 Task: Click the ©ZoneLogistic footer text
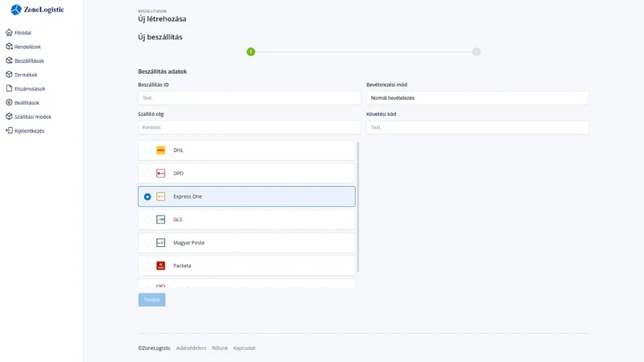click(154, 348)
